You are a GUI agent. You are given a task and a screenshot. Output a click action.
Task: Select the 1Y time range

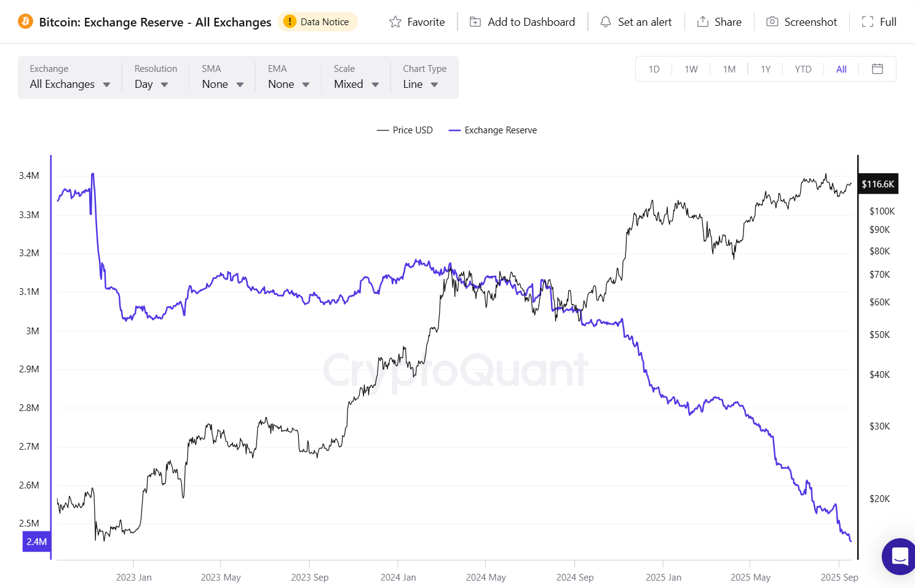(x=766, y=69)
